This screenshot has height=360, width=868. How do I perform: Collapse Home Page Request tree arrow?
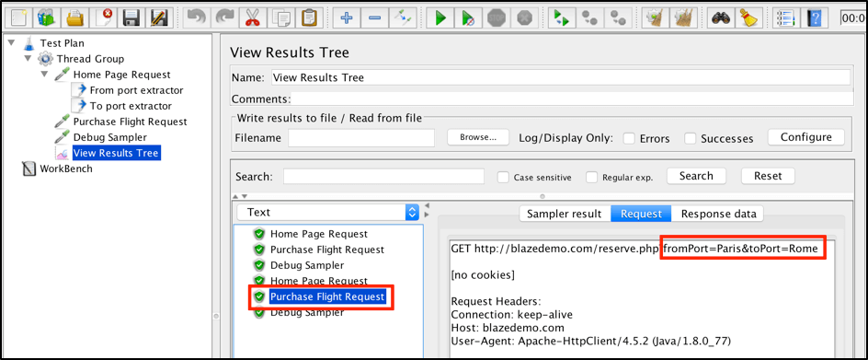tap(45, 75)
